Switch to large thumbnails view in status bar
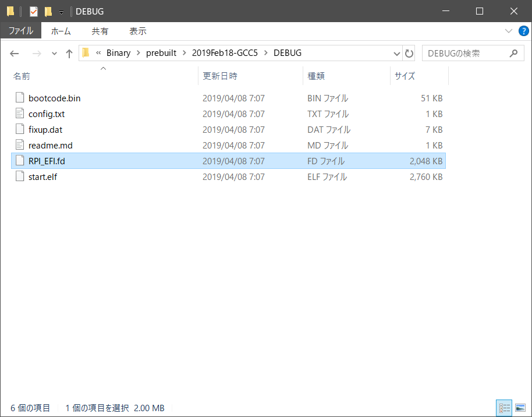Viewport: 532px width, 417px height. (520, 408)
